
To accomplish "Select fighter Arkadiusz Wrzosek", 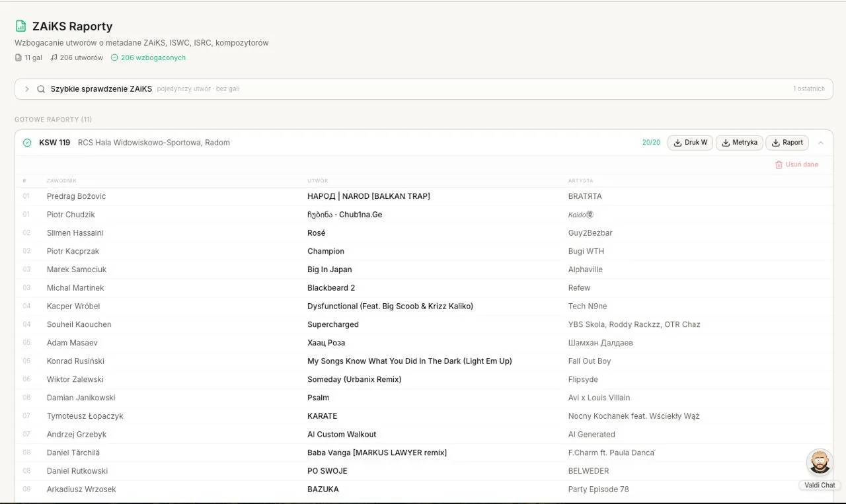I will click(81, 489).
